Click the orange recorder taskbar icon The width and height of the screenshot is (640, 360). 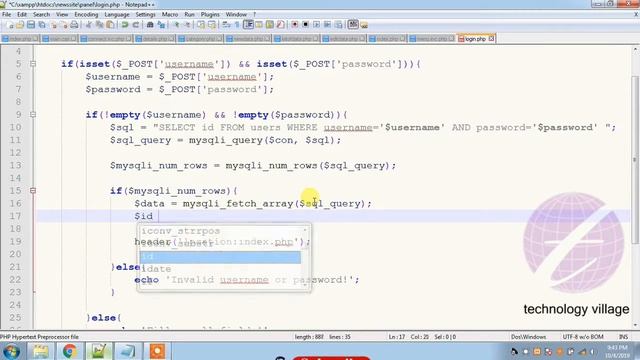point(157,351)
